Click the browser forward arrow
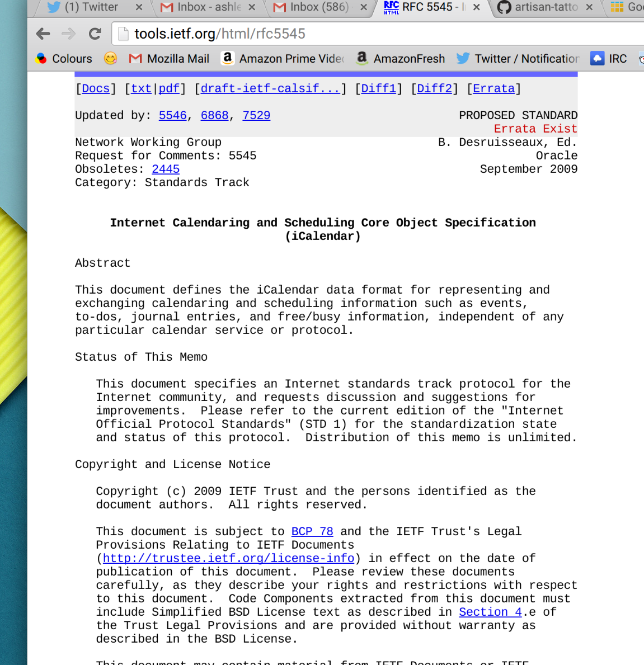 coord(68,34)
